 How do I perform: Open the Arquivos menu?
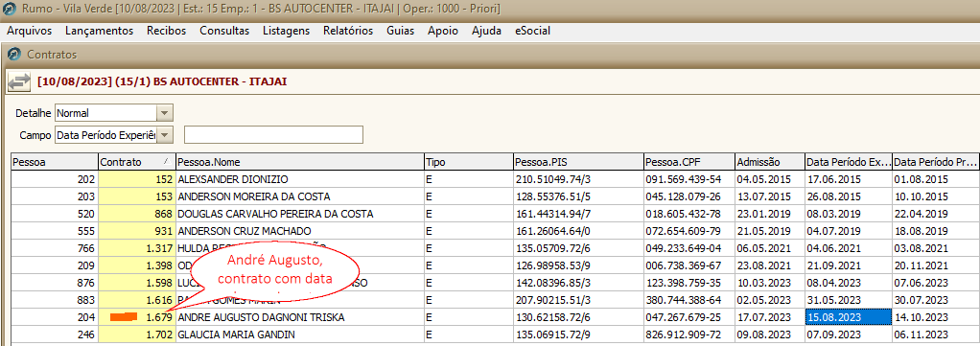click(x=30, y=31)
